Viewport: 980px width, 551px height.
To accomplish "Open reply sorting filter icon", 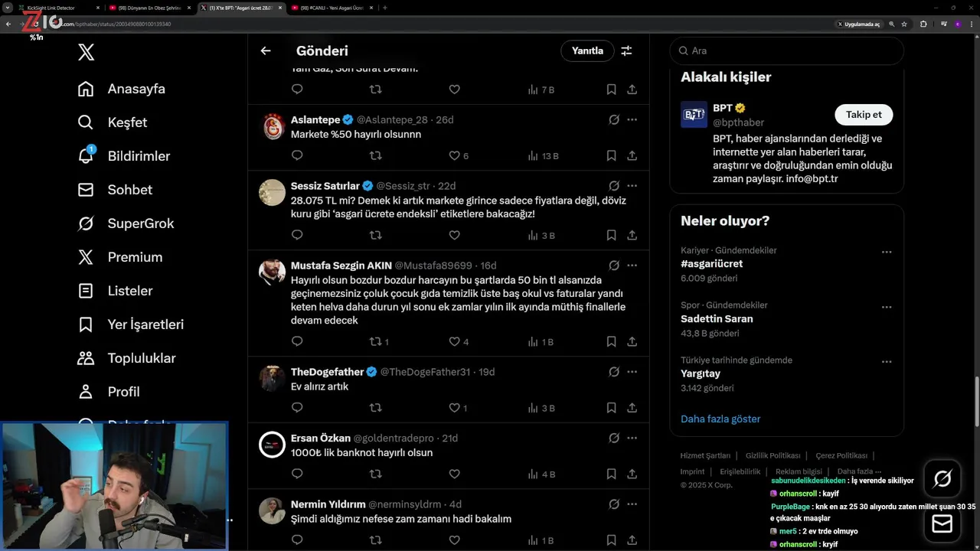I will (x=626, y=51).
